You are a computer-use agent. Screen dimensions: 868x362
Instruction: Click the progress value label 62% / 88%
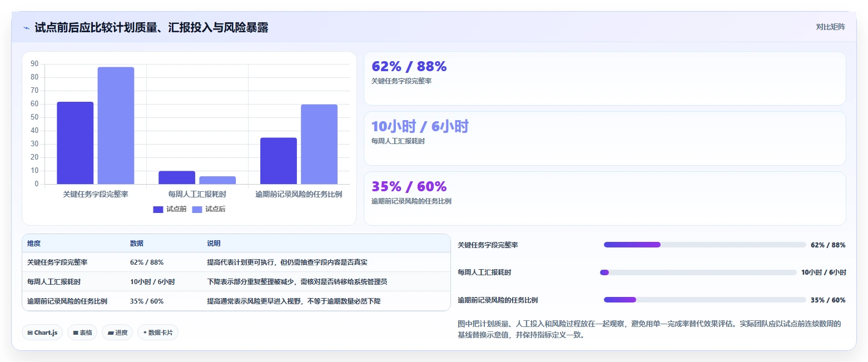coord(828,245)
